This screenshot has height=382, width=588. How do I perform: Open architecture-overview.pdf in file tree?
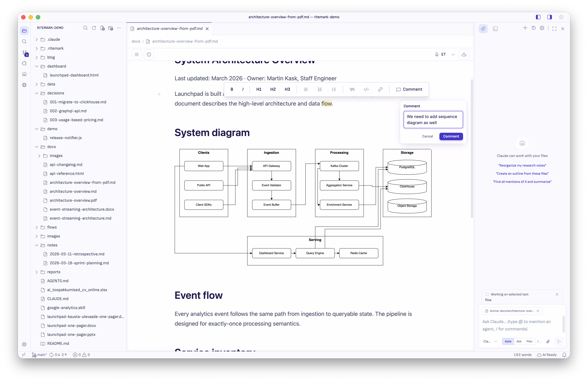(x=73, y=201)
